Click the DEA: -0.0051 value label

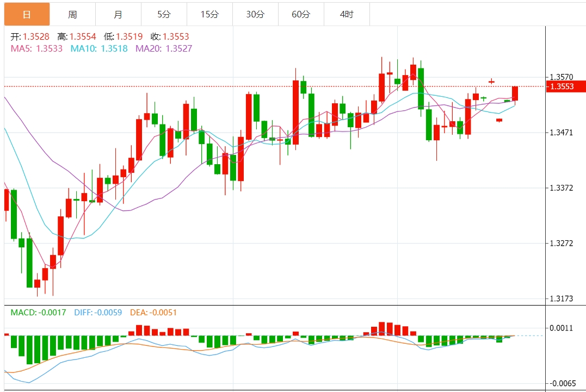click(153, 313)
